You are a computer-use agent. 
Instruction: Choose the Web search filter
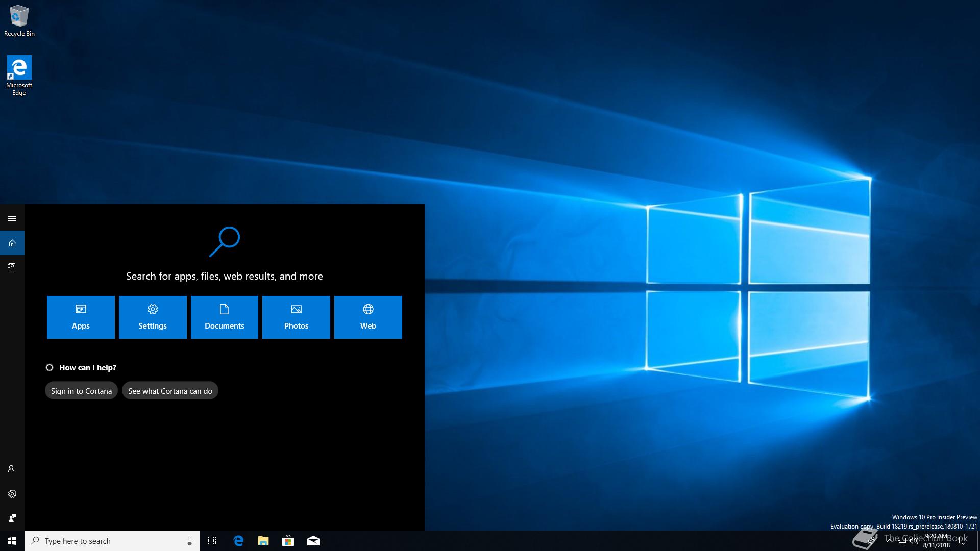(368, 317)
